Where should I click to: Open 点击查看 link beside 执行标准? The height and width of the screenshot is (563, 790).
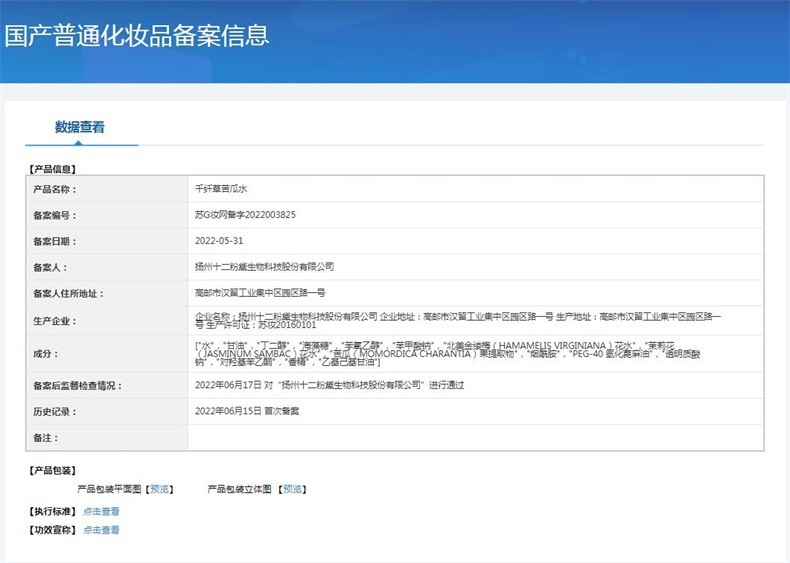pyautogui.click(x=101, y=512)
